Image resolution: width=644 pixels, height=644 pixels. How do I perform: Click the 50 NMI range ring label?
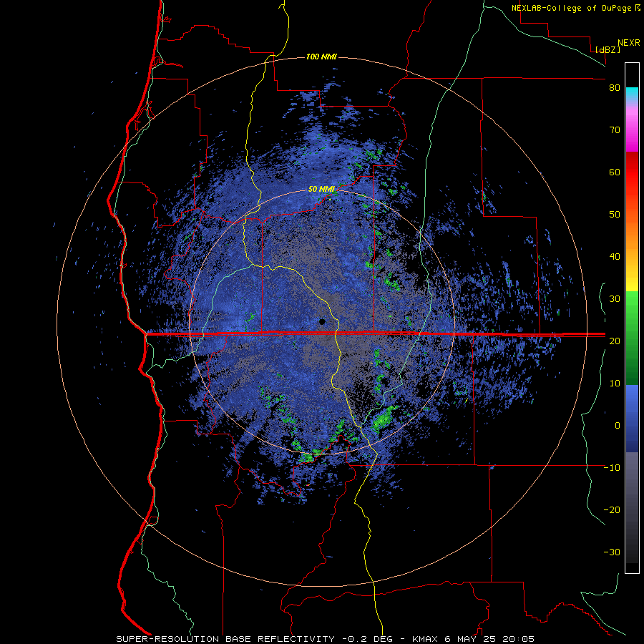(321, 190)
